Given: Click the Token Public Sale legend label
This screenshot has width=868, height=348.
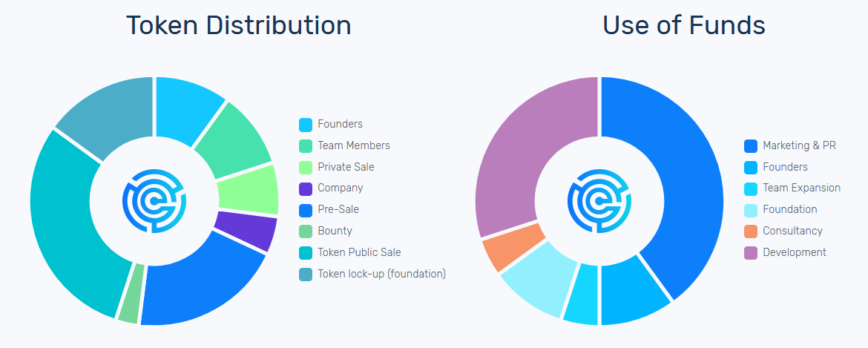Looking at the screenshot, I should 359,252.
